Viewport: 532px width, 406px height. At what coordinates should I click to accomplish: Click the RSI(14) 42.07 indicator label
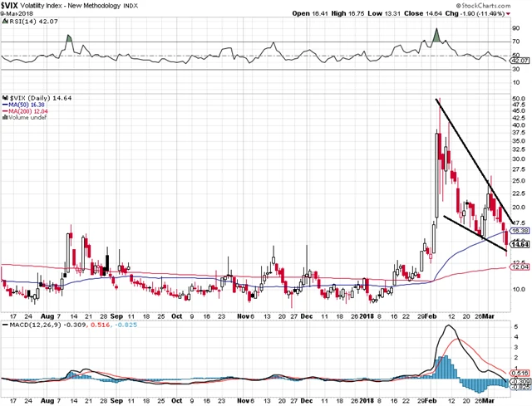click(x=33, y=21)
